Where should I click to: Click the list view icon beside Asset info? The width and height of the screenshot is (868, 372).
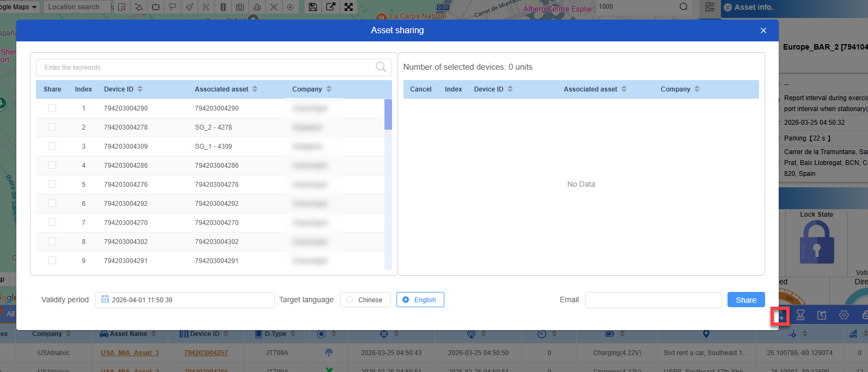(x=710, y=7)
